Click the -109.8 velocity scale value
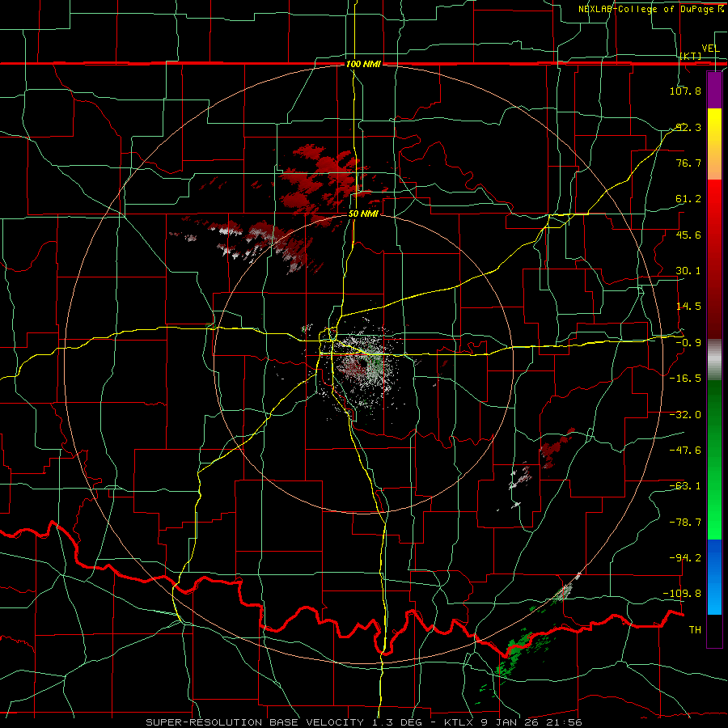 pyautogui.click(x=683, y=594)
